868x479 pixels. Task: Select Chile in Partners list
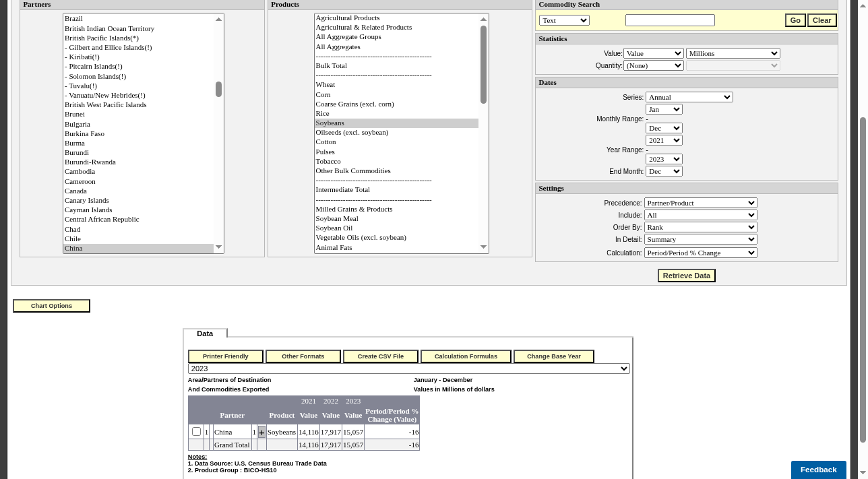point(138,239)
